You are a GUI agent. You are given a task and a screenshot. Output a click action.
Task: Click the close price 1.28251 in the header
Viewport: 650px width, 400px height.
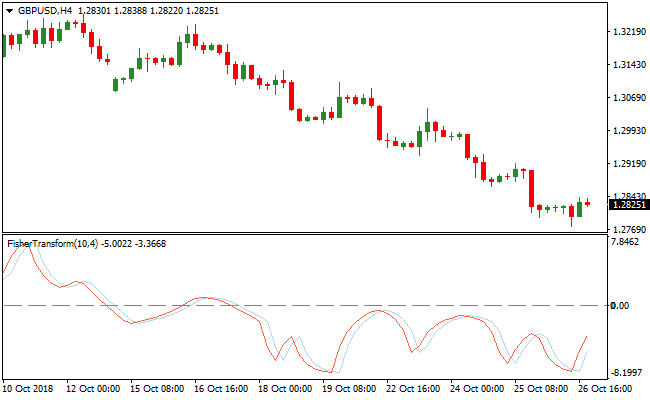pyautogui.click(x=231, y=10)
